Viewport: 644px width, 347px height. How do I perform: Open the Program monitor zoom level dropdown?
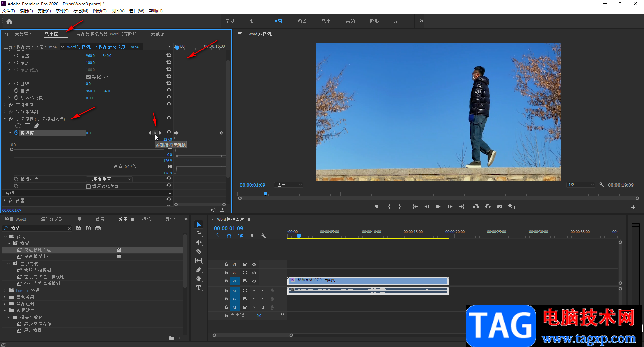288,185
